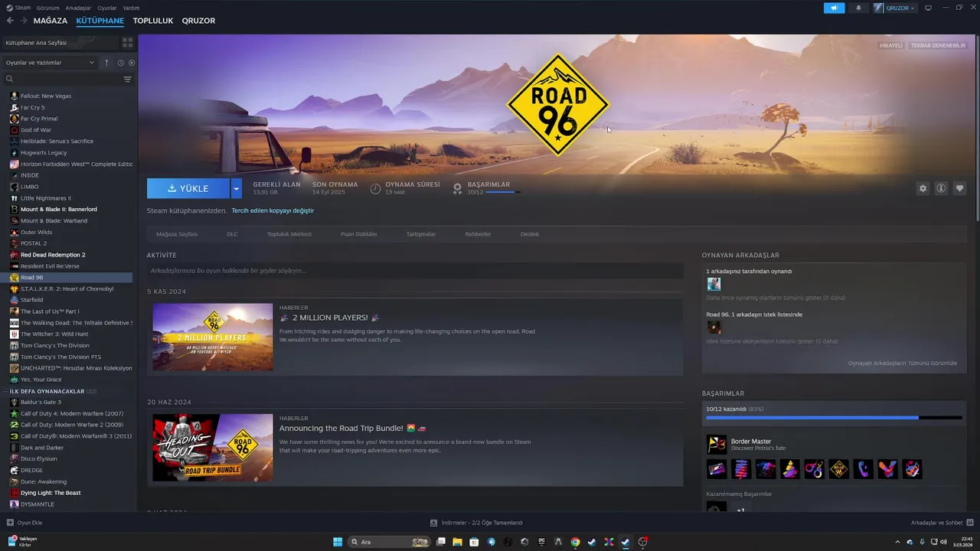This screenshot has width=980, height=551.
Task: Go to MAĞAZA tab
Action: pos(51,21)
